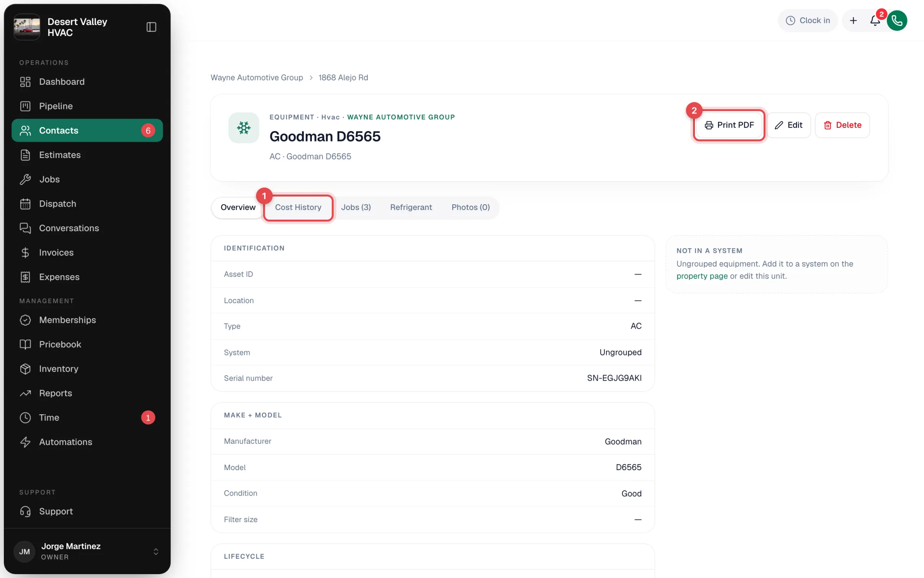Open Estimates in the sidebar

[x=87, y=155]
